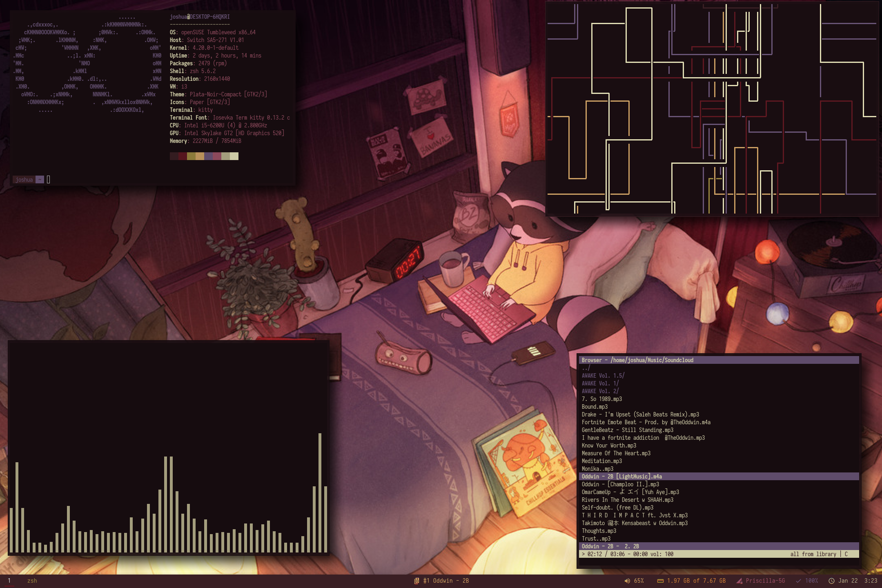Click the terminal prompt next to joshua

click(x=48, y=180)
